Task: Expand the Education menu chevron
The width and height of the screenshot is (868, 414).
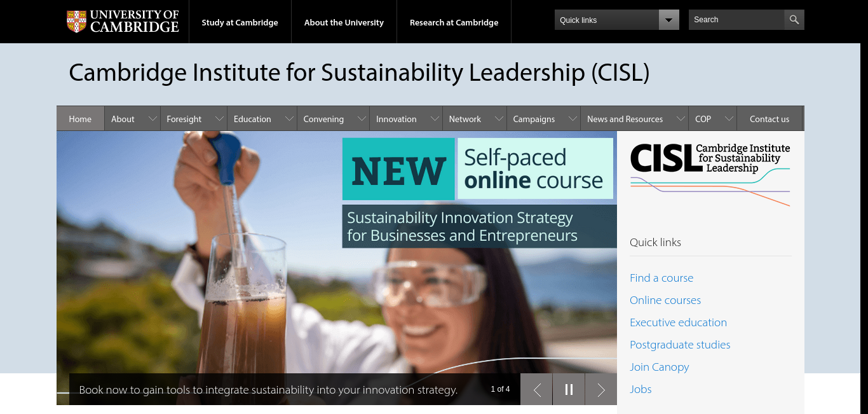Action: point(289,119)
